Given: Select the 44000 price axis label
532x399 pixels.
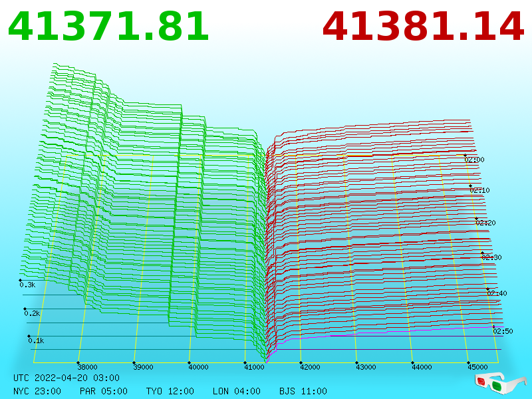Looking at the screenshot, I should coord(422,367).
